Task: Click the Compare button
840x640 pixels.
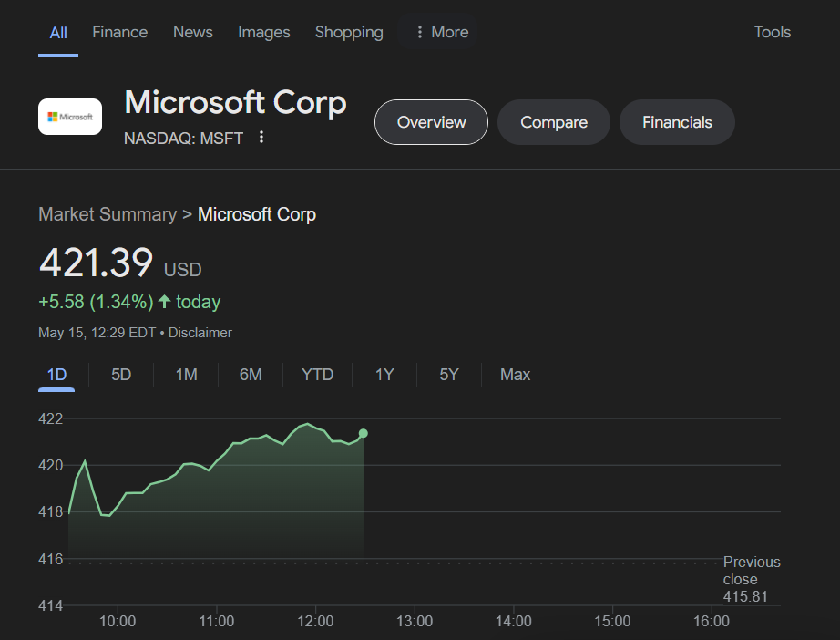Action: point(553,122)
